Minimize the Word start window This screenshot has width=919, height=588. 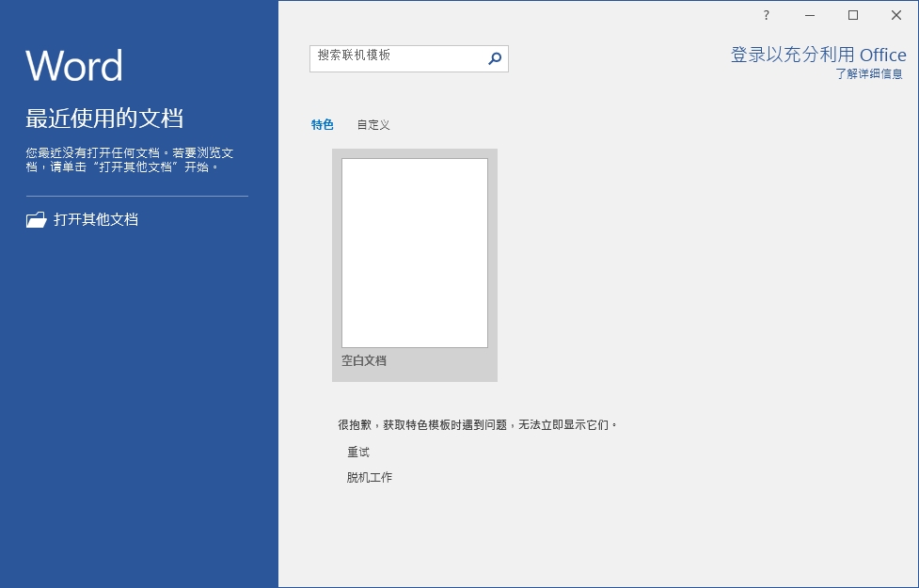(810, 15)
